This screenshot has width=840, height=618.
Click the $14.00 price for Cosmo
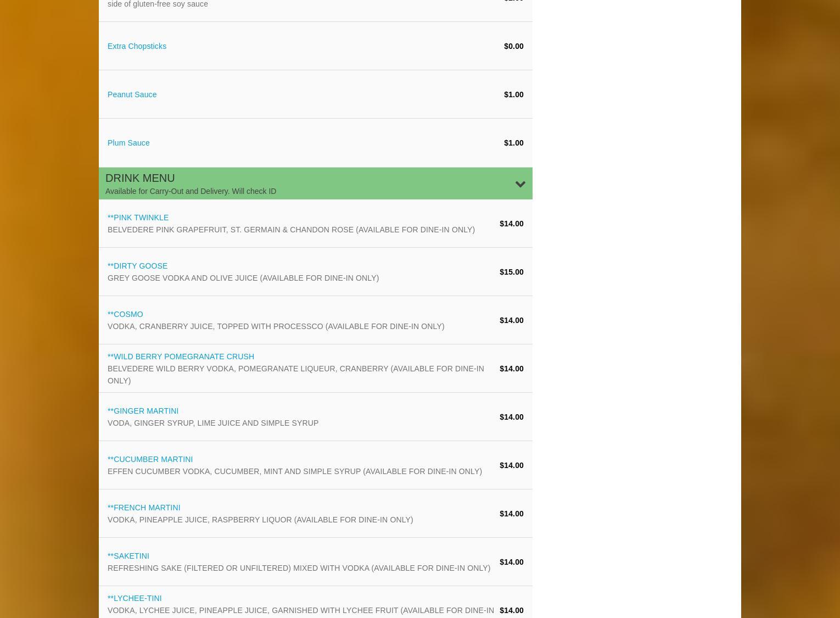(511, 320)
